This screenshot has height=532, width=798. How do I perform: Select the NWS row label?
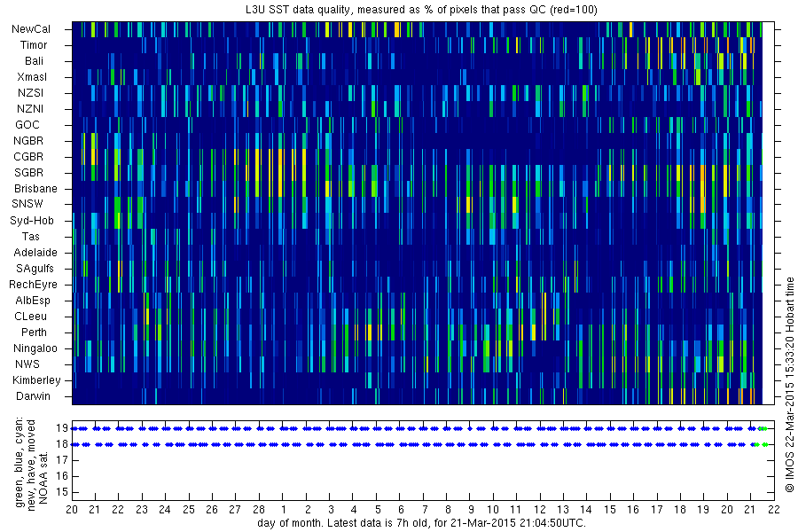click(27, 364)
